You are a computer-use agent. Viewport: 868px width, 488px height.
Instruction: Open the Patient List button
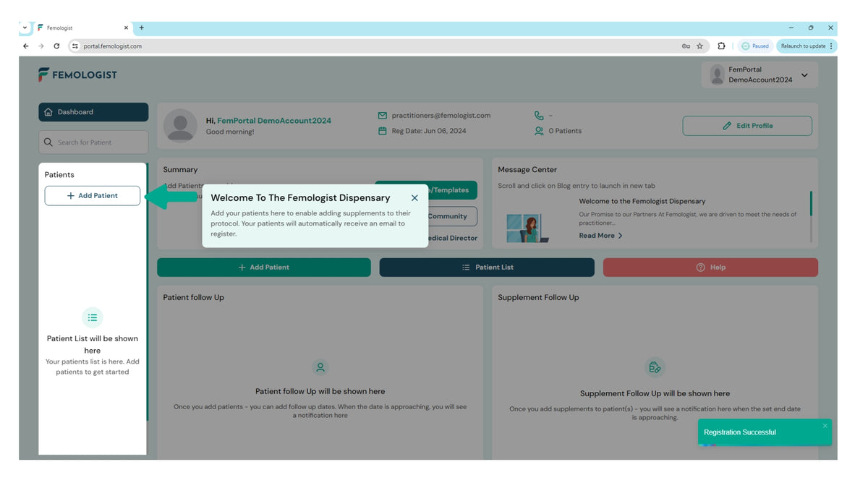point(487,267)
